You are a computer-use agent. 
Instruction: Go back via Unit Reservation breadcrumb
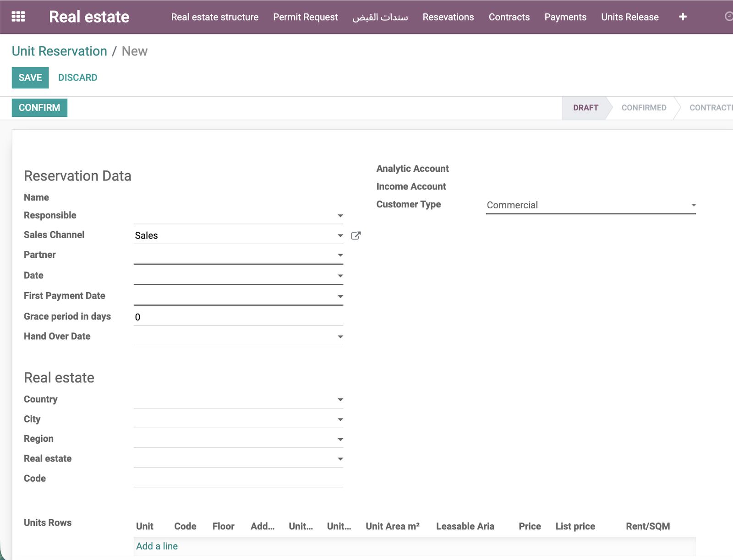[60, 51]
